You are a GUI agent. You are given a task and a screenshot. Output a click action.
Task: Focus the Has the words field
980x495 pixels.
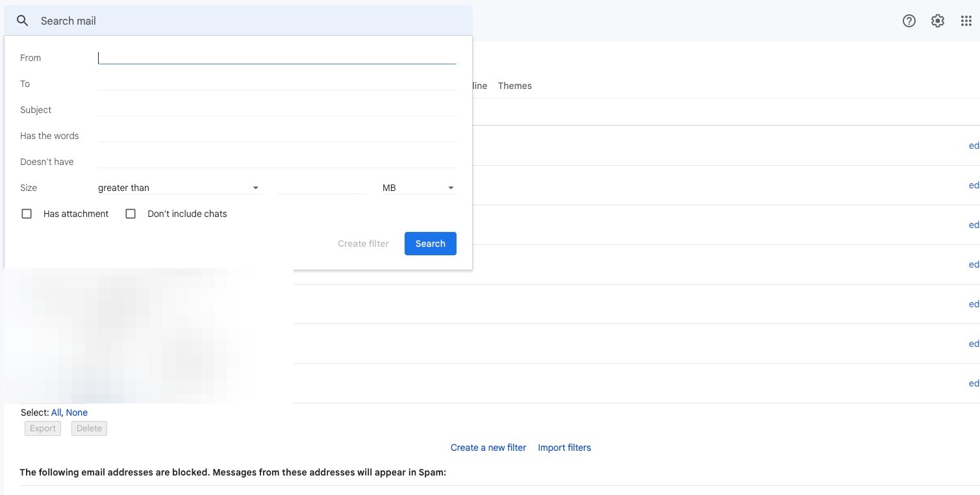[x=277, y=136]
